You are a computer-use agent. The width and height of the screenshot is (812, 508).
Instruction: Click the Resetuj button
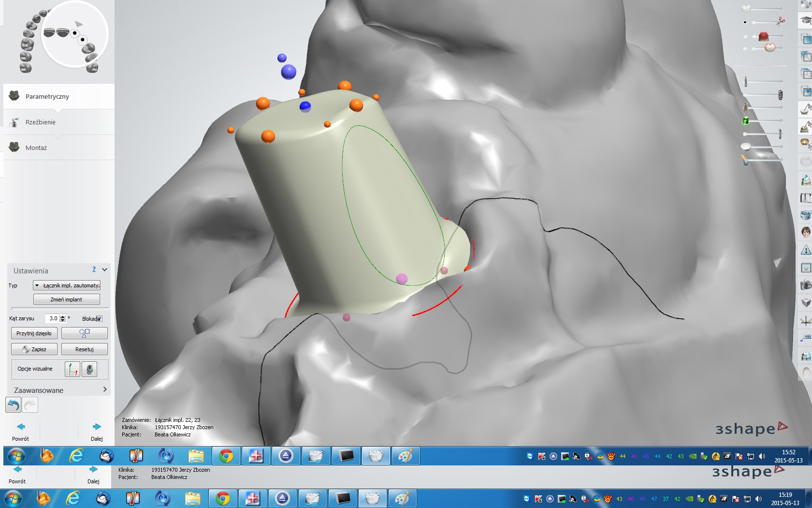pos(85,349)
